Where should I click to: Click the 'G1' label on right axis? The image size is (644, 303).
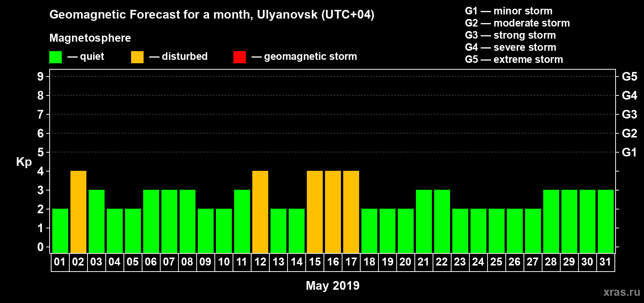[x=630, y=152]
